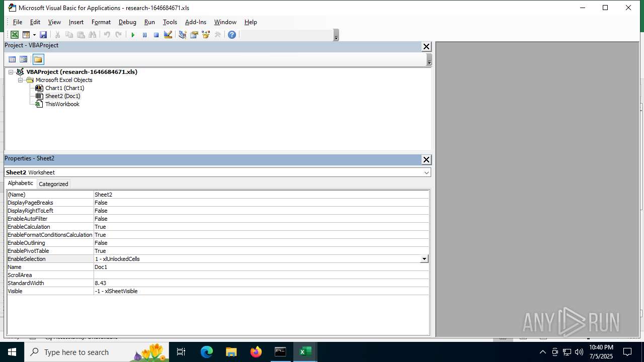Close the Properties - Sheet2 panel
The height and width of the screenshot is (362, 644).
(x=426, y=159)
